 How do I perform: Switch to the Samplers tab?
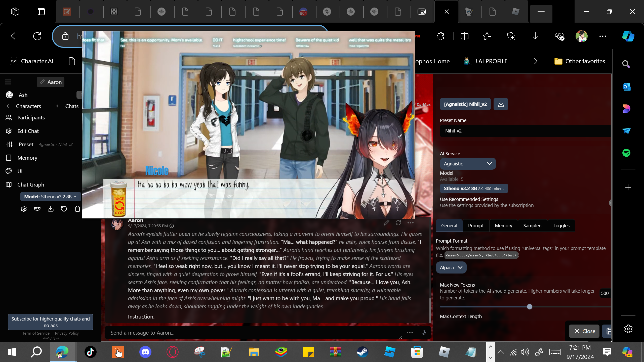(x=533, y=225)
